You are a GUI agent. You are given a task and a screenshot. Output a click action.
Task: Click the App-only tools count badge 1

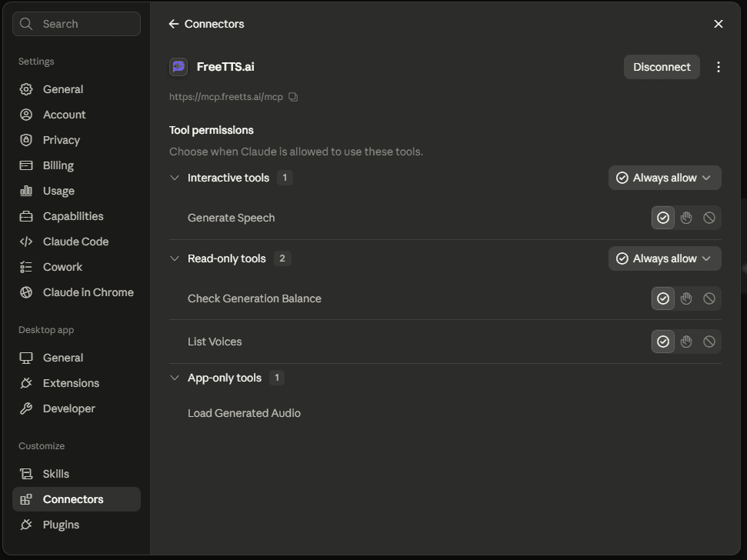coord(277,378)
